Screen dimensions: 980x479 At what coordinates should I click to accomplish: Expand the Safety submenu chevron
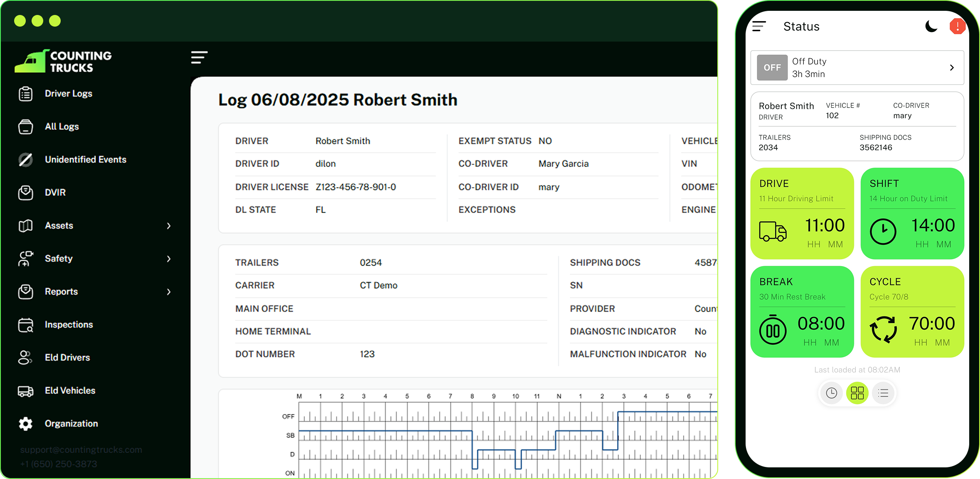tap(169, 259)
